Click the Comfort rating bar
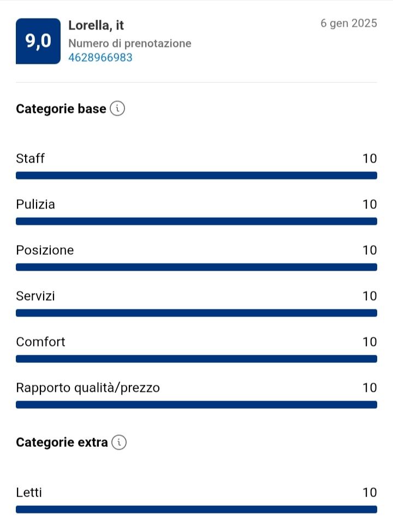This screenshot has height=532, width=393. tap(196, 359)
